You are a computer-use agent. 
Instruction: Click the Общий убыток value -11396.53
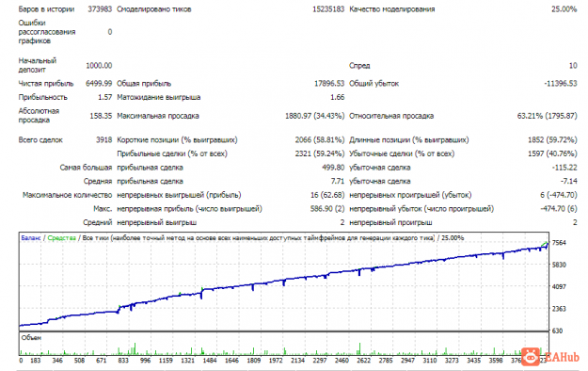pos(561,84)
